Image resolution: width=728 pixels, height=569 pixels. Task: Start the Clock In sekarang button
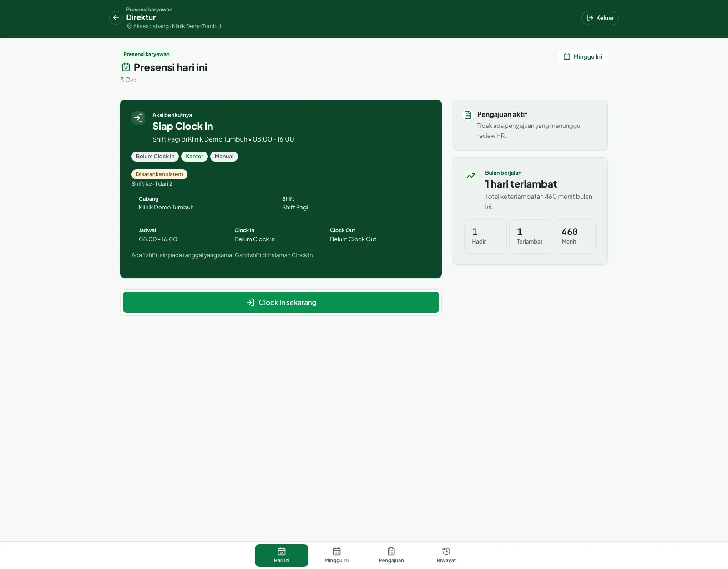pyautogui.click(x=281, y=302)
